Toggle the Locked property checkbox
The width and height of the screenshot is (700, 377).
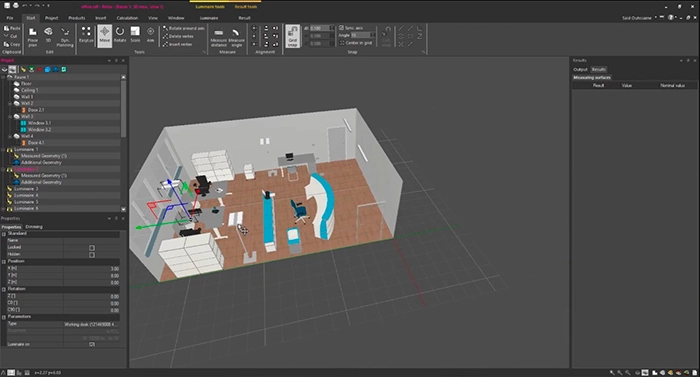92,247
